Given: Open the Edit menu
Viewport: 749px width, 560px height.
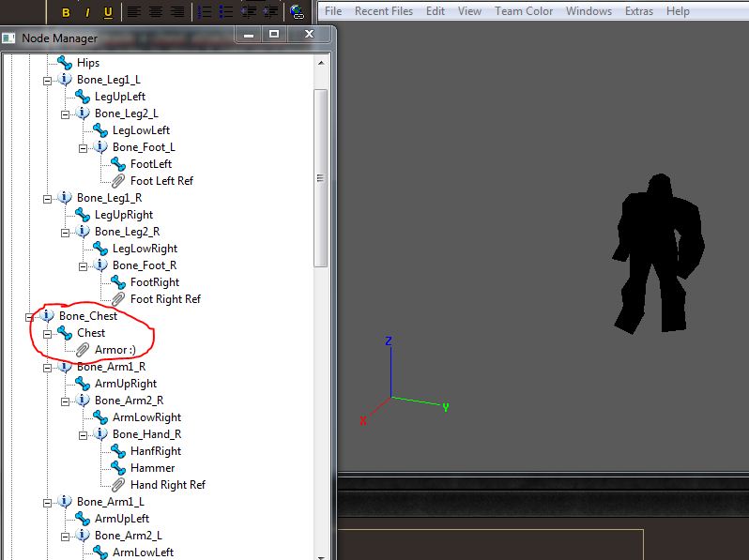Looking at the screenshot, I should [x=436, y=11].
